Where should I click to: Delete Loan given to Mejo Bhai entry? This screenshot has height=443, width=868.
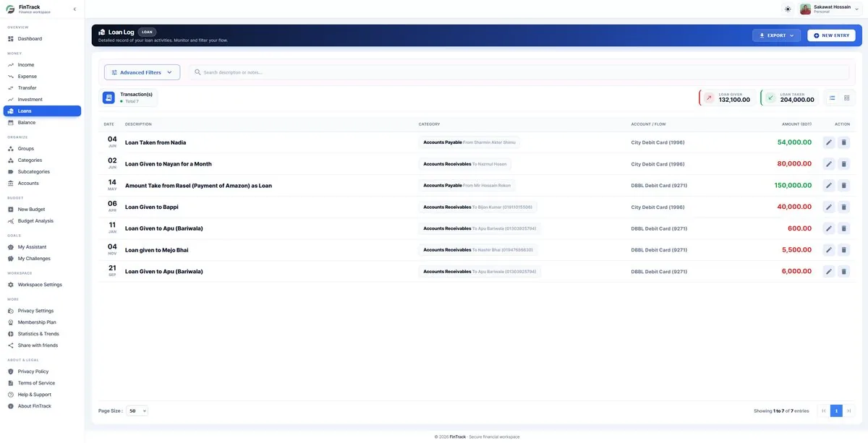coord(843,250)
